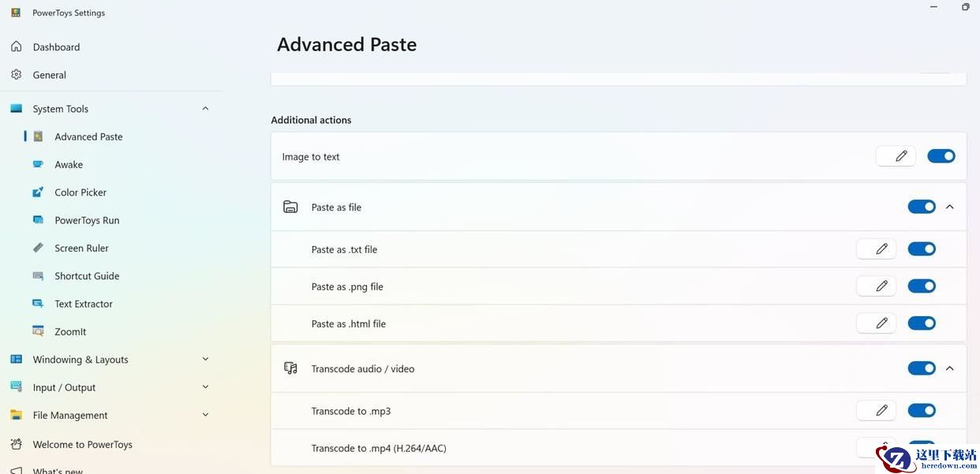Collapse the Paste as file section
Viewport: 980px width, 474px height.
[950, 207]
